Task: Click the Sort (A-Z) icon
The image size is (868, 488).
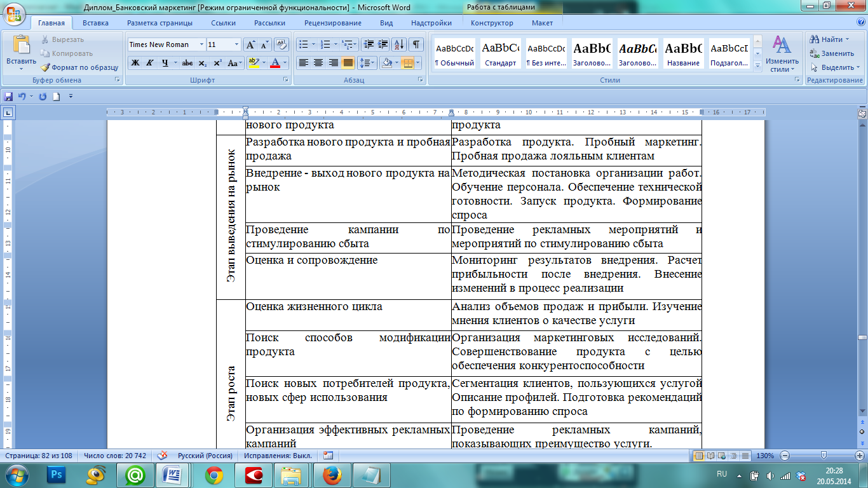Action: (x=400, y=44)
